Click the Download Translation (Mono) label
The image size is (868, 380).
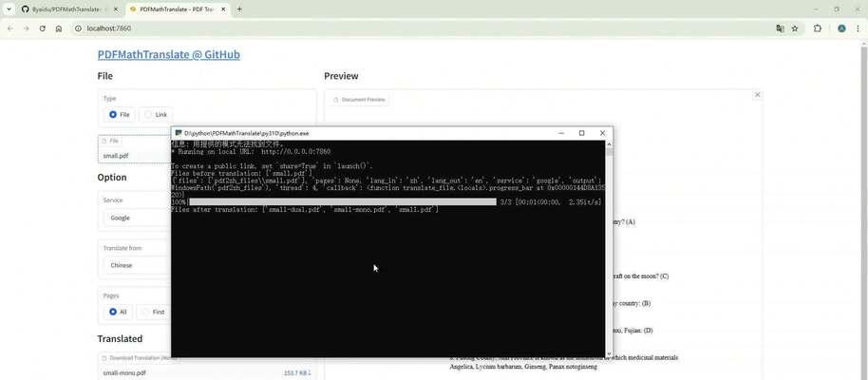point(142,358)
